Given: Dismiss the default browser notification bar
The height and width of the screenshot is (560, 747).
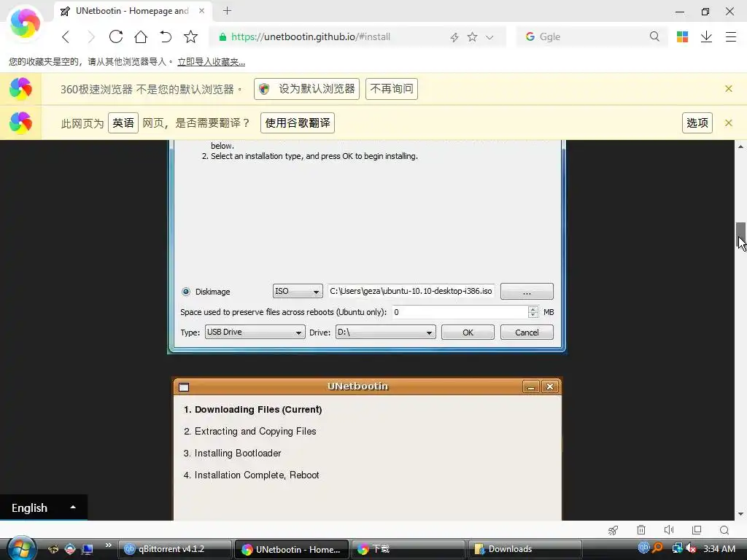Looking at the screenshot, I should [729, 88].
